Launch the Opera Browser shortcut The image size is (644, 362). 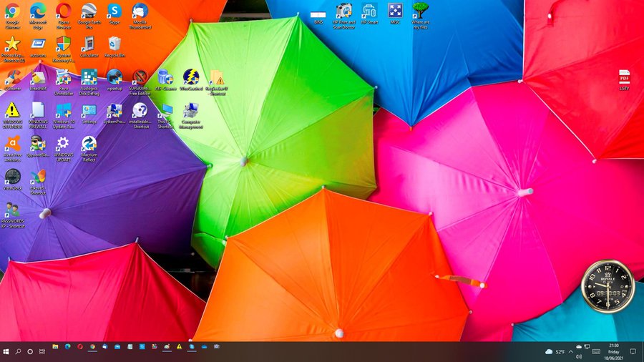tap(64, 16)
